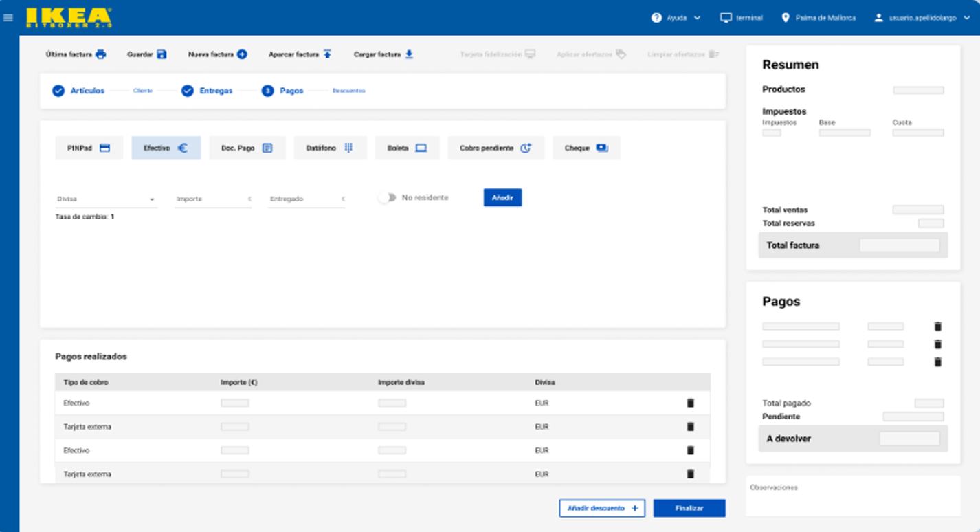This screenshot has height=532, width=980.
Task: Click the Última factura printer icon
Action: (101, 54)
